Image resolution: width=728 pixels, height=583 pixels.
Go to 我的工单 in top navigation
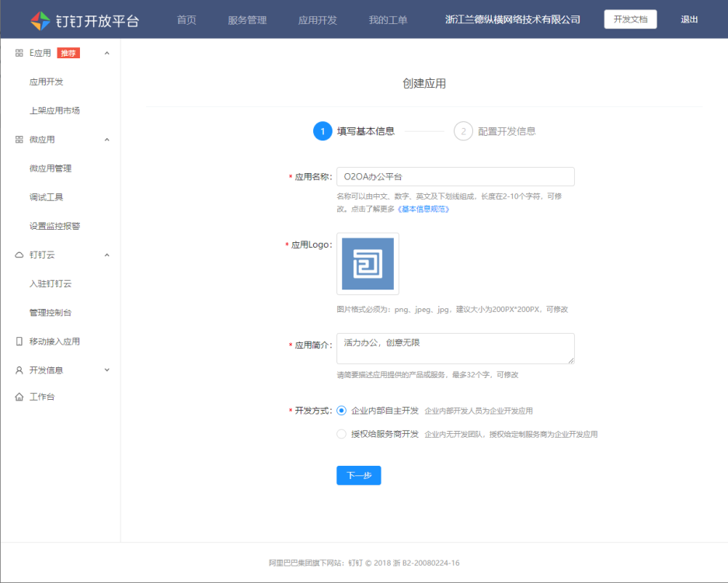click(x=388, y=20)
